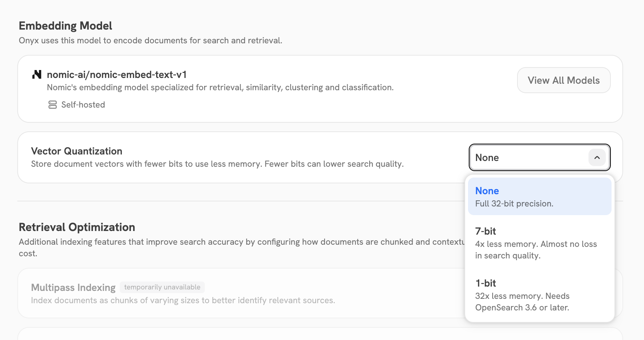Click the Self-hosted server icon
The width and height of the screenshot is (644, 340).
coord(53,105)
